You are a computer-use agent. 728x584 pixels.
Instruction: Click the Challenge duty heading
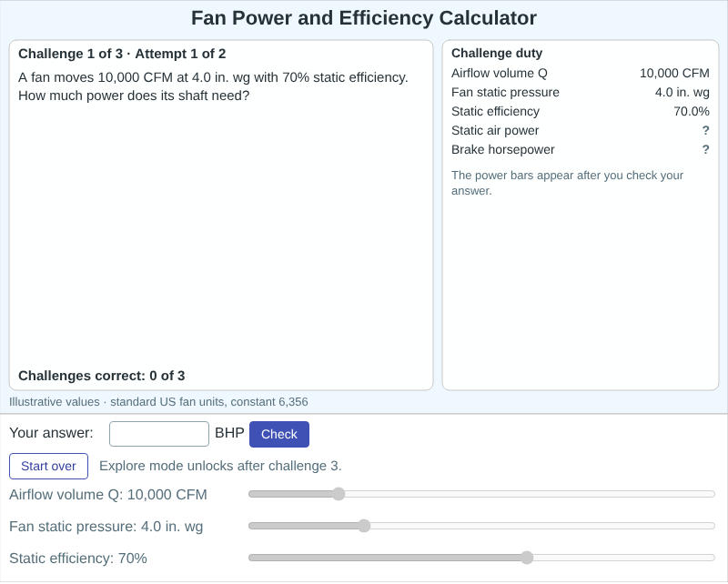click(x=497, y=53)
